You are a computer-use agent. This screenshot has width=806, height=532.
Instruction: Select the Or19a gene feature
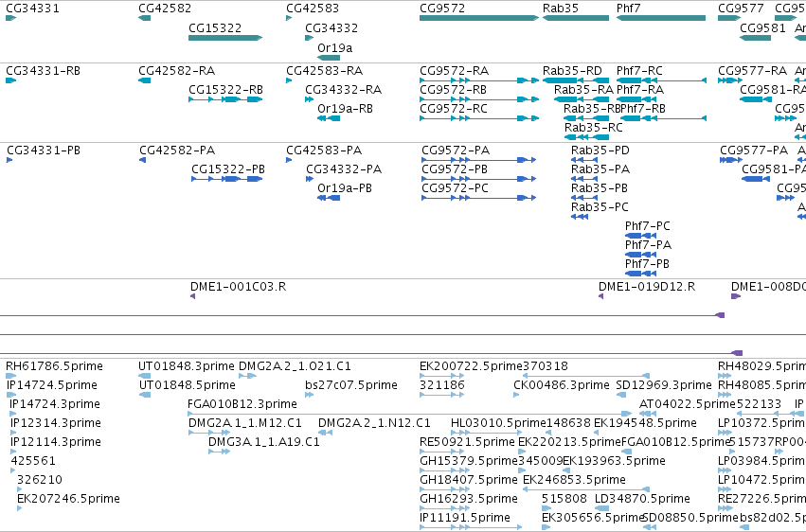click(x=329, y=58)
